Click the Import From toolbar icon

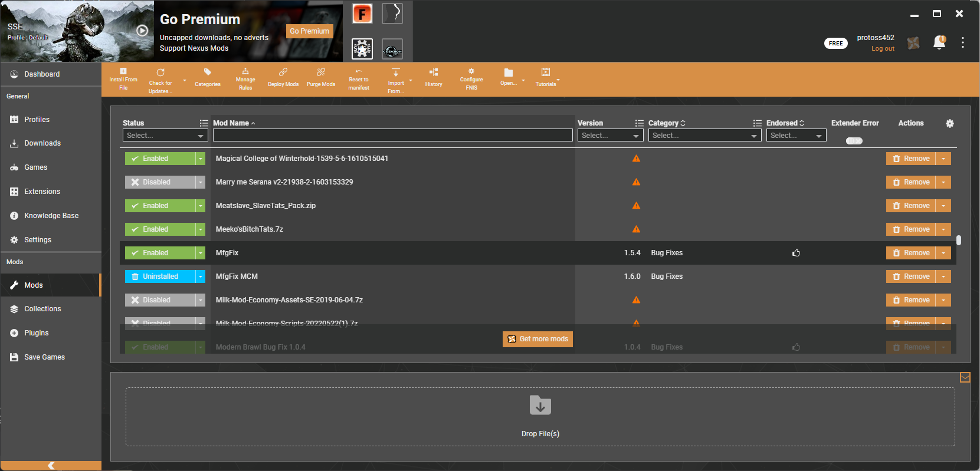(396, 80)
